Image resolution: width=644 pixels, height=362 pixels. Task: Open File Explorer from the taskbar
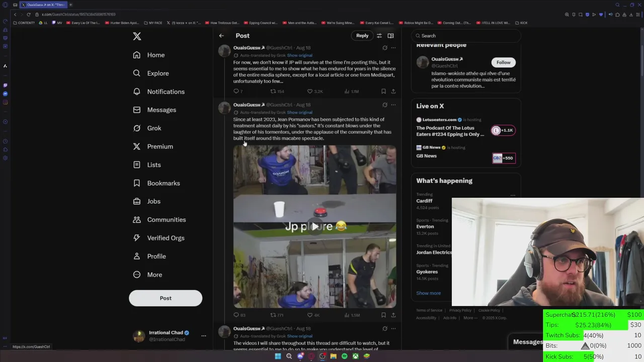[333, 356]
